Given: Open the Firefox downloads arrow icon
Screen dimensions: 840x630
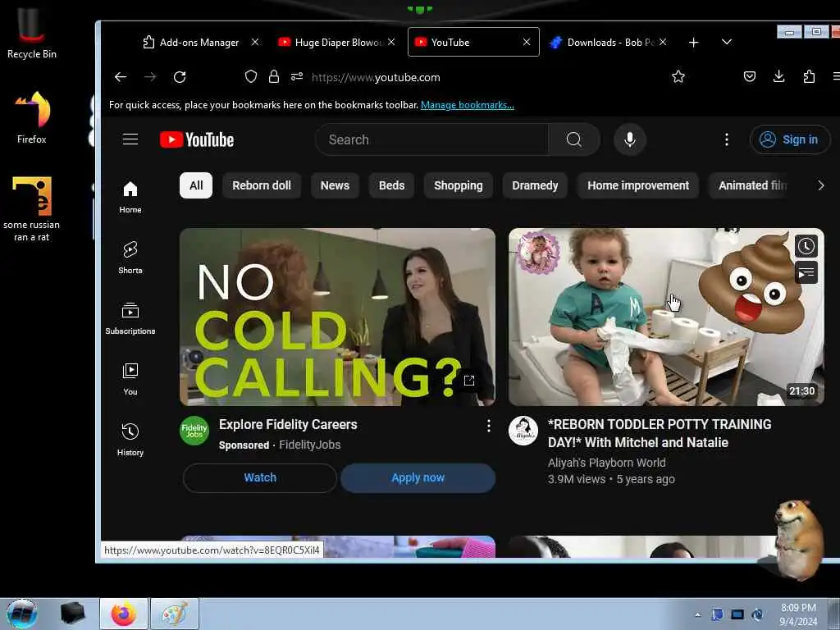Looking at the screenshot, I should coord(779,76).
